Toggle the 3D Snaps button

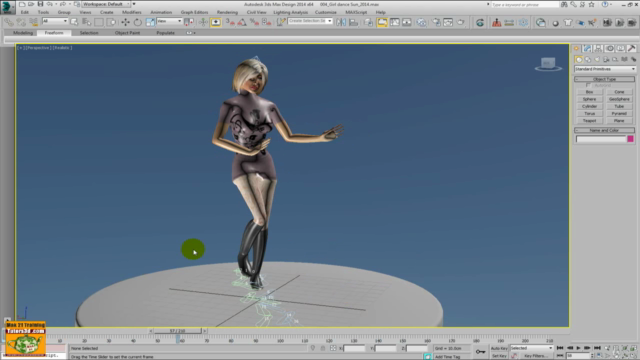[x=230, y=22]
